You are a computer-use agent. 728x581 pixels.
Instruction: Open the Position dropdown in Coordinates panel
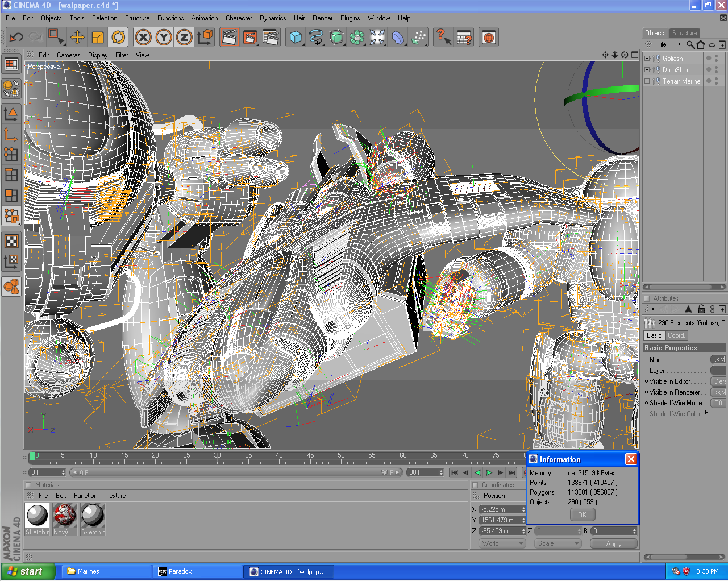pos(494,496)
